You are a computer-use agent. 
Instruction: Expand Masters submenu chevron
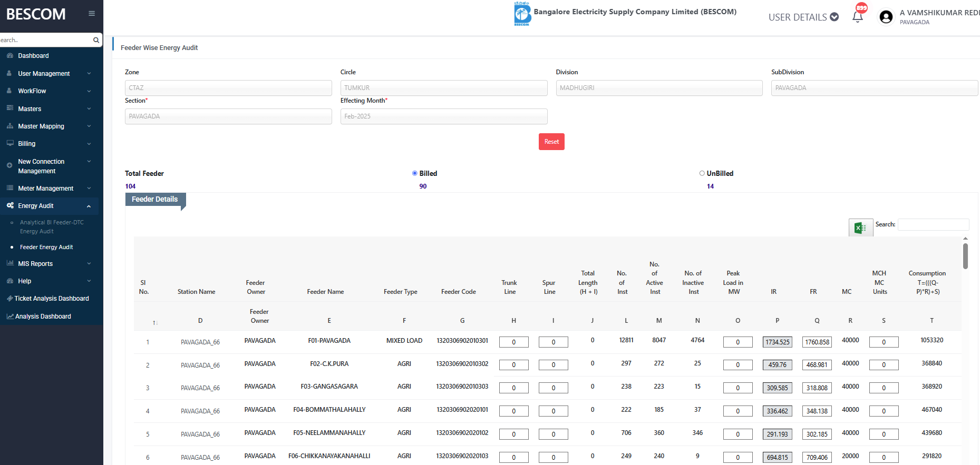pyautogui.click(x=89, y=108)
